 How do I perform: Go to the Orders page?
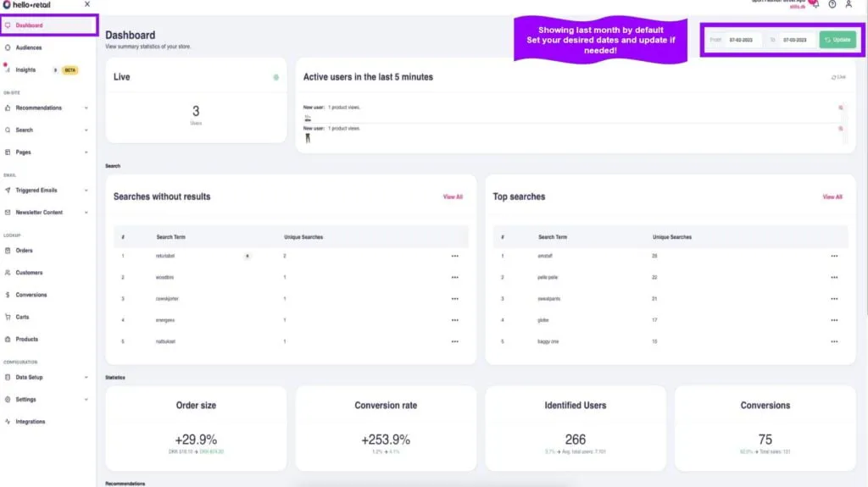point(24,251)
